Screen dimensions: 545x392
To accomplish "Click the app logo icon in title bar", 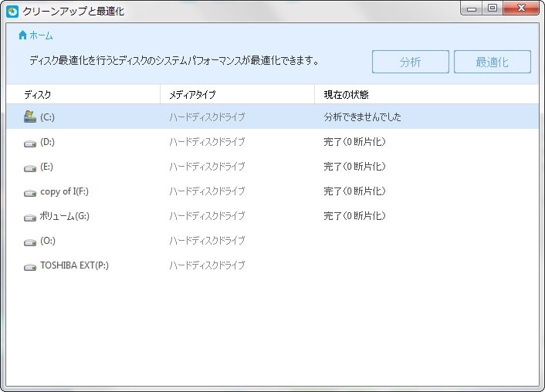I will coord(12,11).
